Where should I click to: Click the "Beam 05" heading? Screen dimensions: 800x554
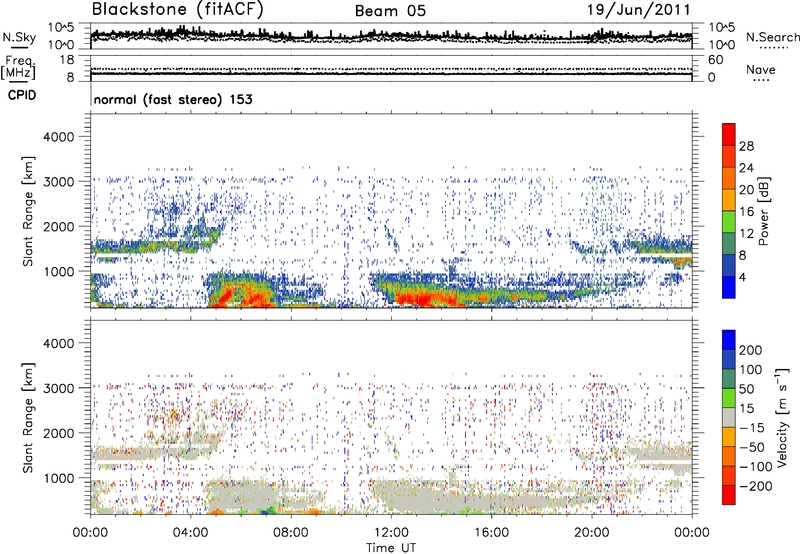pos(390,11)
